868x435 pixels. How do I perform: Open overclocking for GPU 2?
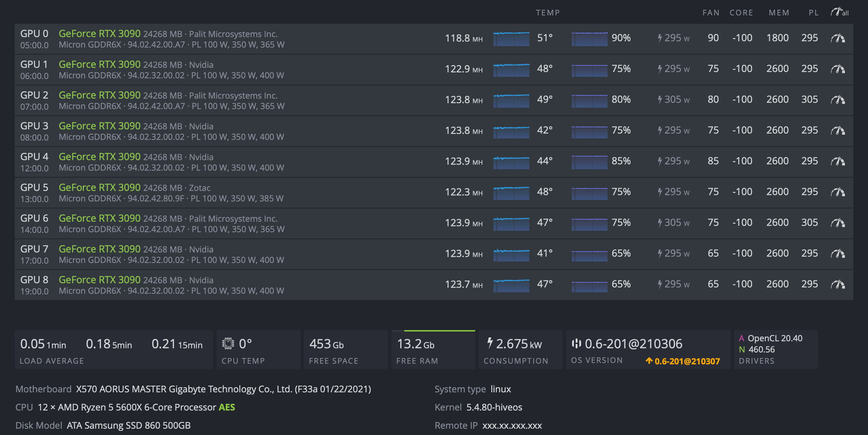[838, 100]
